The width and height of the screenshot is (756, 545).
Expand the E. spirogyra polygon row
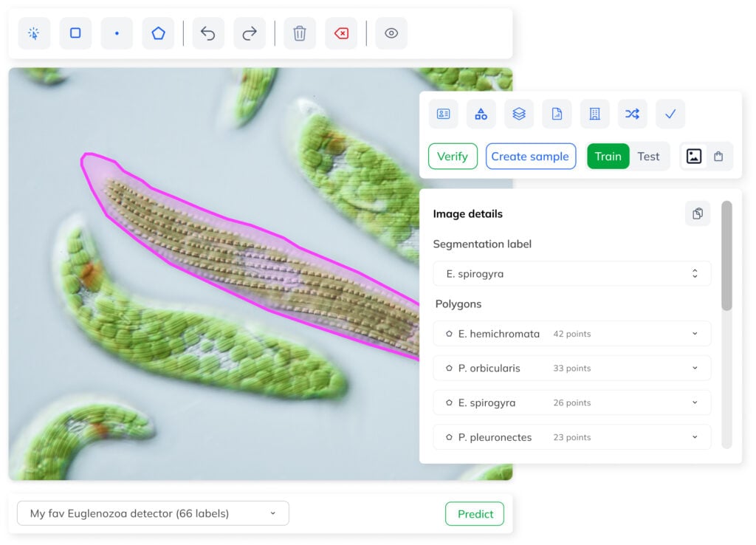[x=572, y=402]
